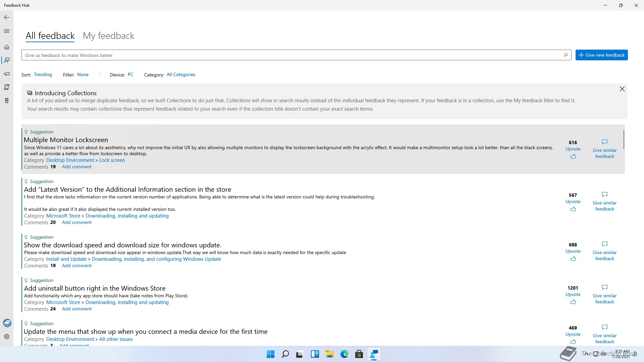Screen dimensions: 644x362
Task: Dismiss the Introducing Collections banner
Action: click(x=622, y=89)
